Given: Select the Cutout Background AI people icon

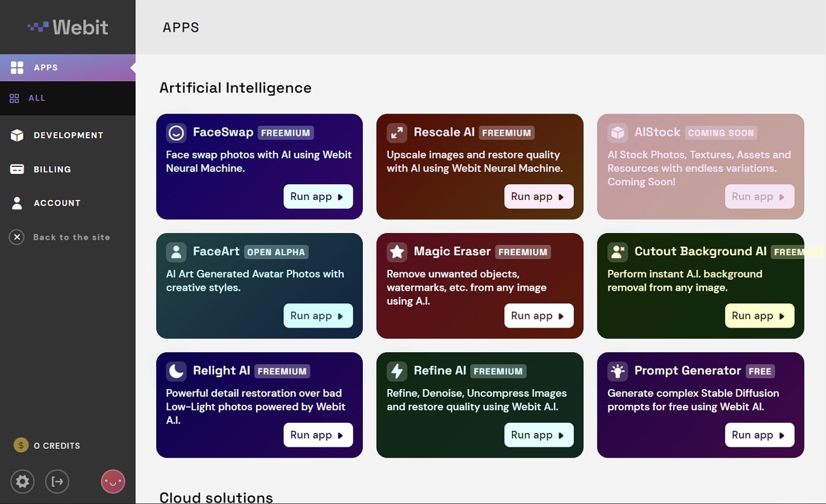Looking at the screenshot, I should click(x=617, y=251).
